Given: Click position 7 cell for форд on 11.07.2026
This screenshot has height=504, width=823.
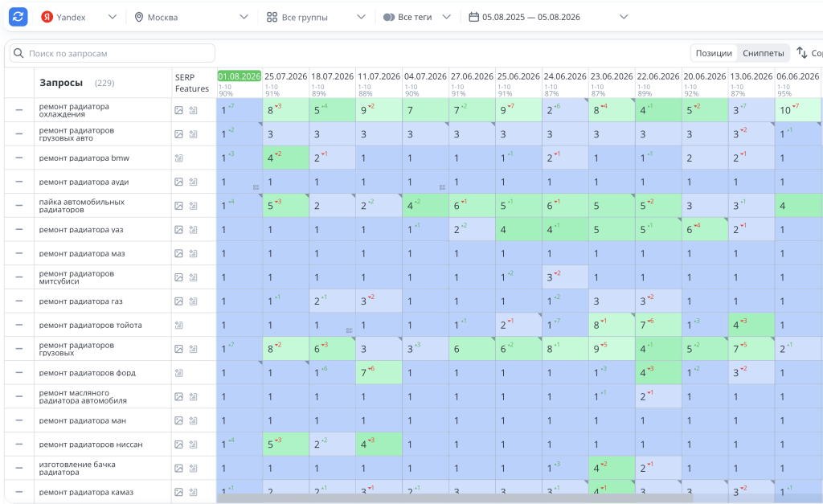Looking at the screenshot, I should click(x=379, y=373).
